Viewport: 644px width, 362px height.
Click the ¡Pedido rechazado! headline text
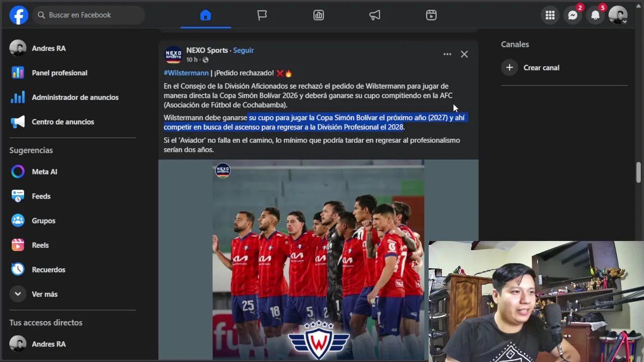(x=244, y=73)
